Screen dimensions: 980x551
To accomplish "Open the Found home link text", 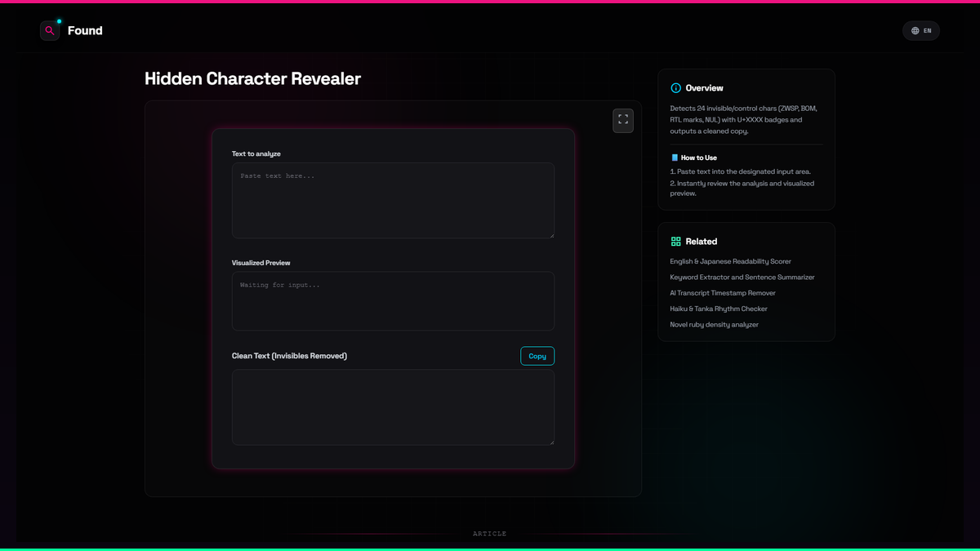I will coord(85,31).
